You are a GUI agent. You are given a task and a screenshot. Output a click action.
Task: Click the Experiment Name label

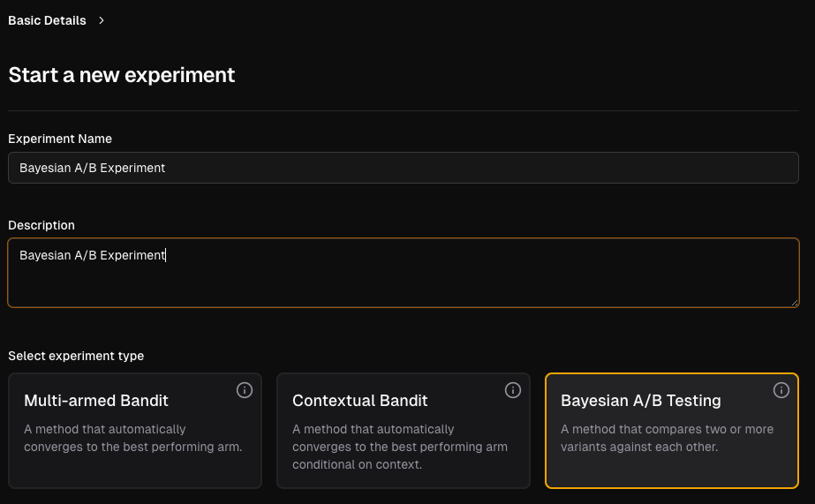(x=60, y=139)
